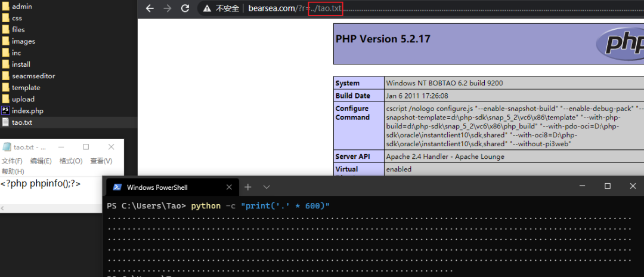Click the Configure Command row label
The height and width of the screenshot is (277, 644).
tap(352, 113)
